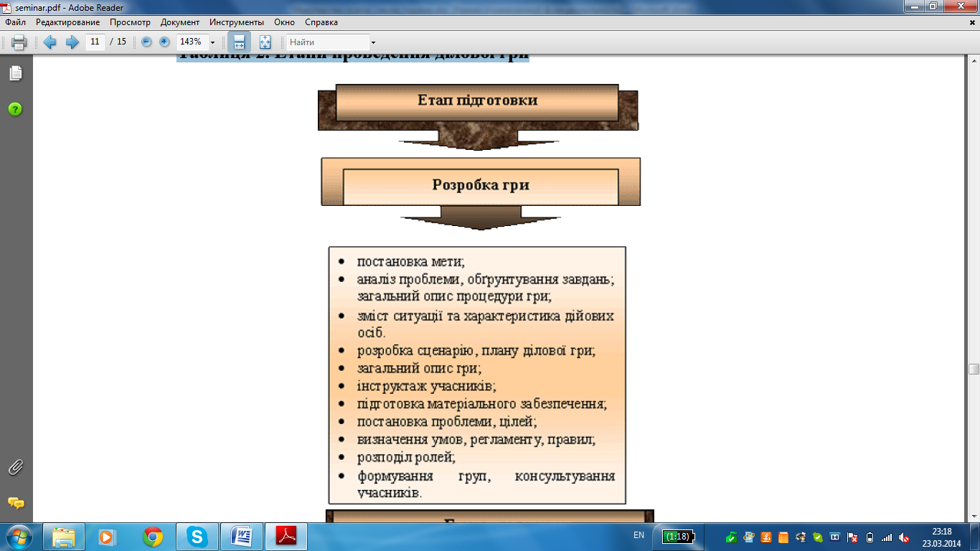Open the media player taskbar icon
The image size is (980, 551).
click(x=107, y=537)
